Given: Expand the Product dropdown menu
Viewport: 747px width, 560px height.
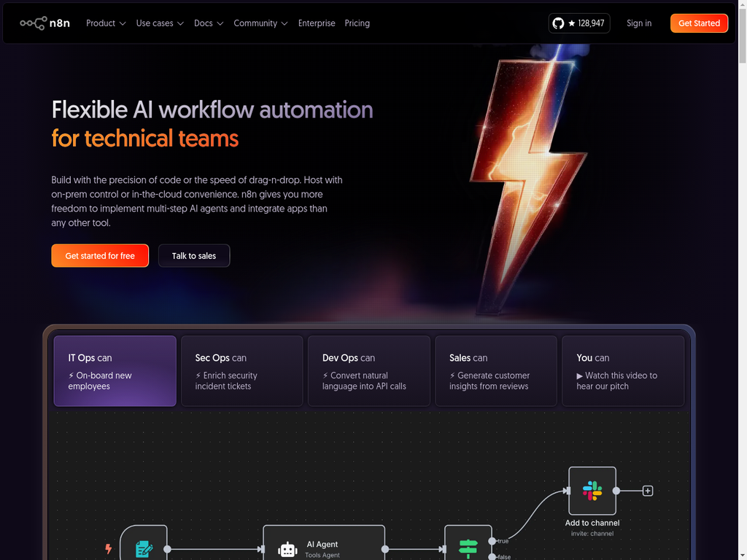Looking at the screenshot, I should [x=106, y=23].
